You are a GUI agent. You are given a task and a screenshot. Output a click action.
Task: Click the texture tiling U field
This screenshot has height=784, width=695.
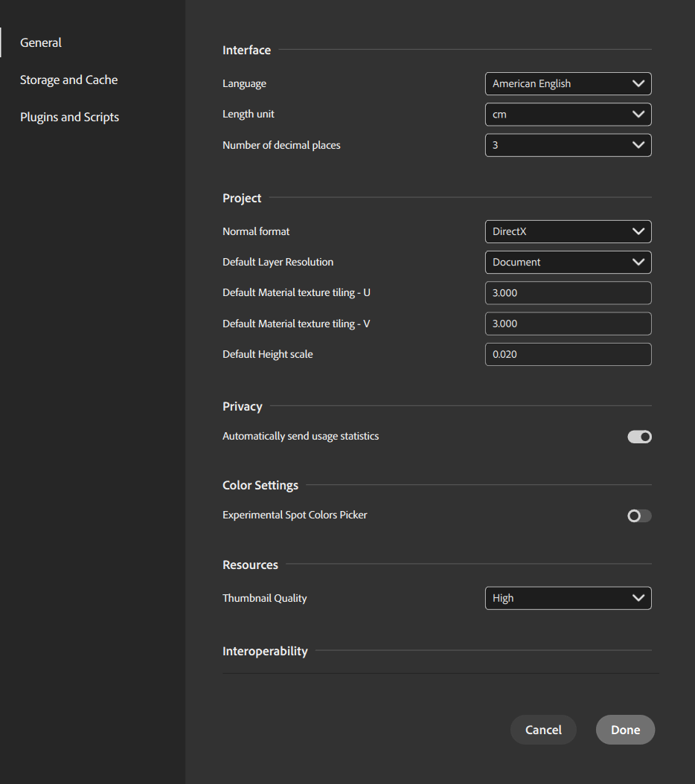568,293
